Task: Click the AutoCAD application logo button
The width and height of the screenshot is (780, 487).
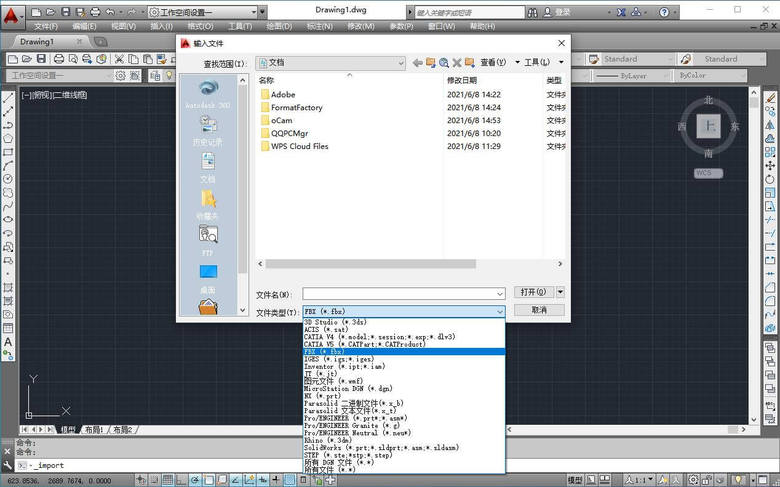Action: (13, 17)
